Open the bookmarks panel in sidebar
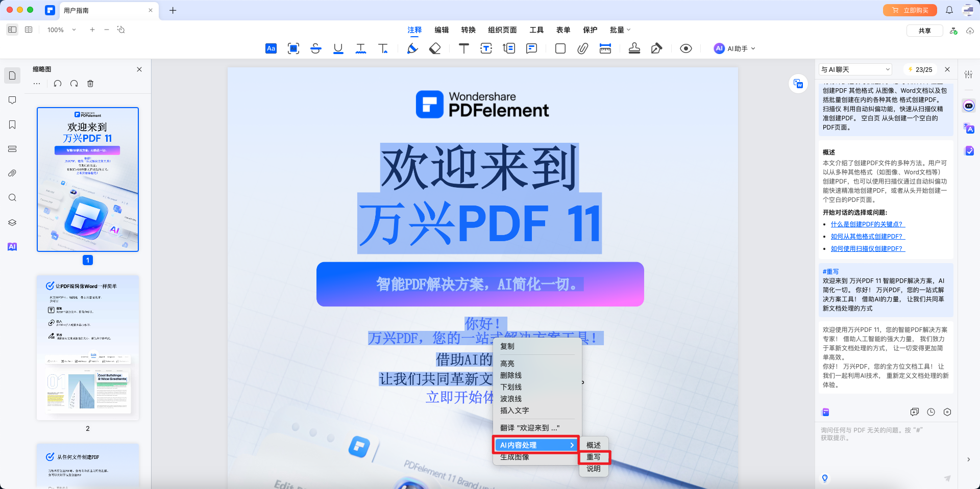The width and height of the screenshot is (980, 489). coord(12,124)
